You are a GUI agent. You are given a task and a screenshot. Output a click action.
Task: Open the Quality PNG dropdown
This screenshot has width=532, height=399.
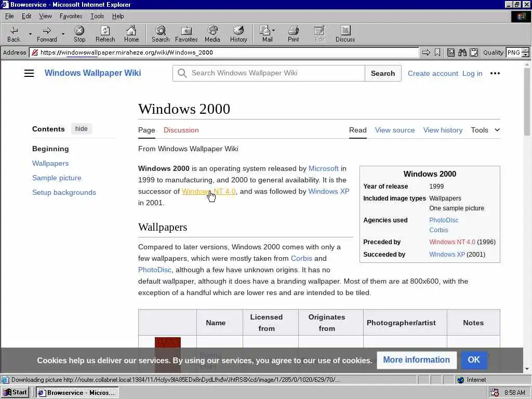point(525,52)
